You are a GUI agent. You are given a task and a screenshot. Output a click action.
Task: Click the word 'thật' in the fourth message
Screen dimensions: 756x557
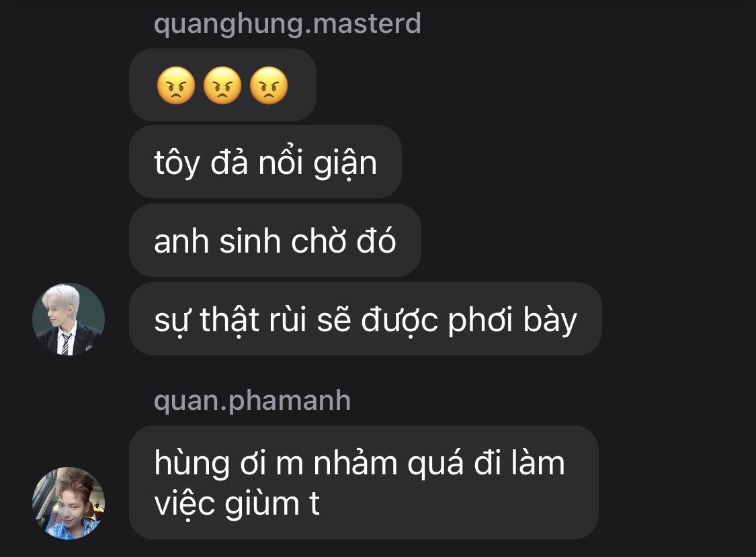(229, 320)
